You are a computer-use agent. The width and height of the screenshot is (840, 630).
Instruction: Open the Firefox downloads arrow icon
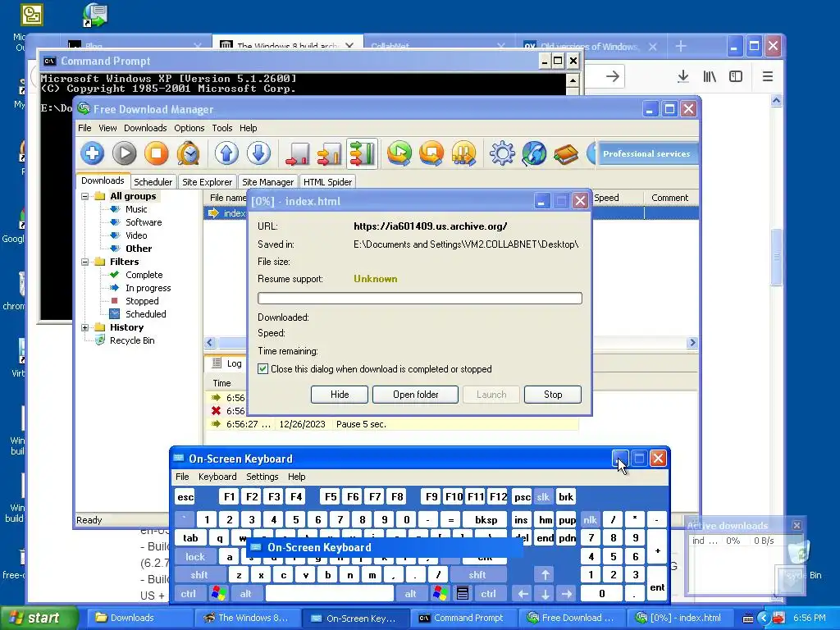pyautogui.click(x=683, y=76)
